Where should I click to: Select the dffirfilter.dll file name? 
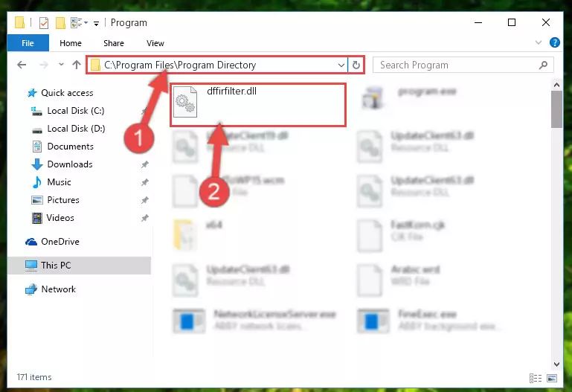click(231, 91)
